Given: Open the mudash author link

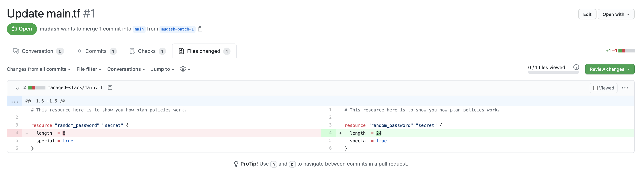Looking at the screenshot, I should (x=50, y=29).
